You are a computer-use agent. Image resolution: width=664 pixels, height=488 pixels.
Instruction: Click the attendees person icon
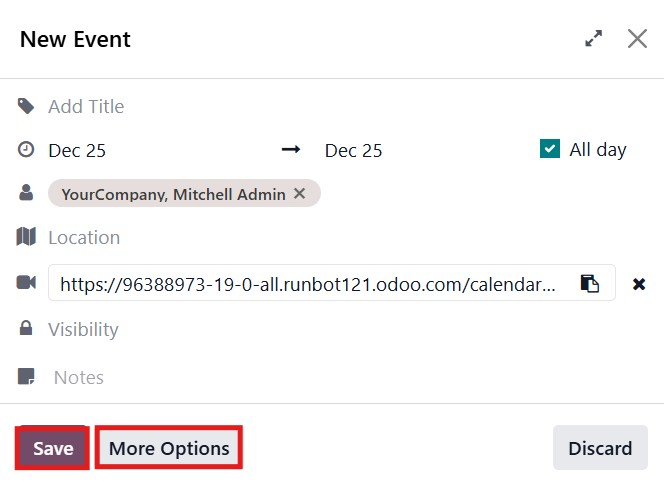(26, 194)
